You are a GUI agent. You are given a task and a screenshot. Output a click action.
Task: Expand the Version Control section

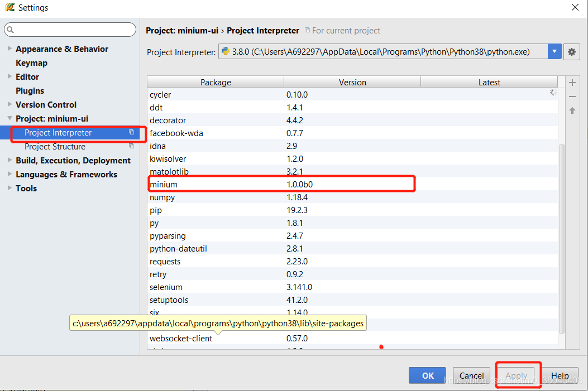tap(9, 104)
